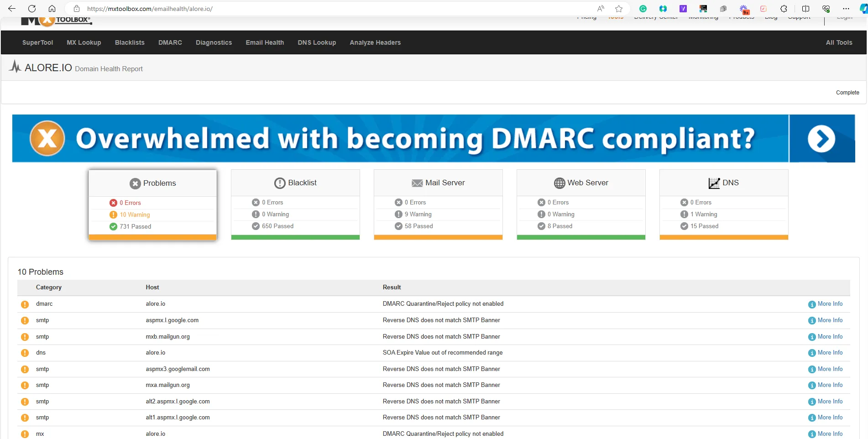Open All Tools link
This screenshot has height=439, width=868.
839,42
